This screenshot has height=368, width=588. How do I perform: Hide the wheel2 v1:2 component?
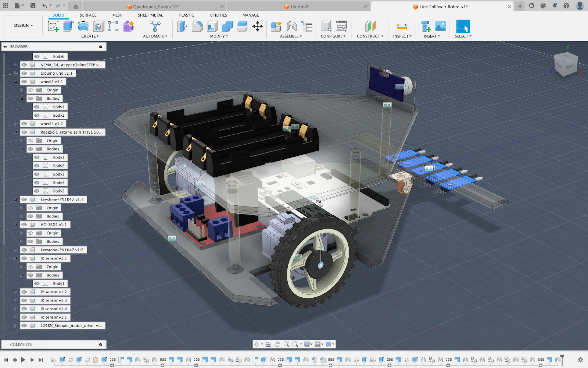(x=24, y=124)
